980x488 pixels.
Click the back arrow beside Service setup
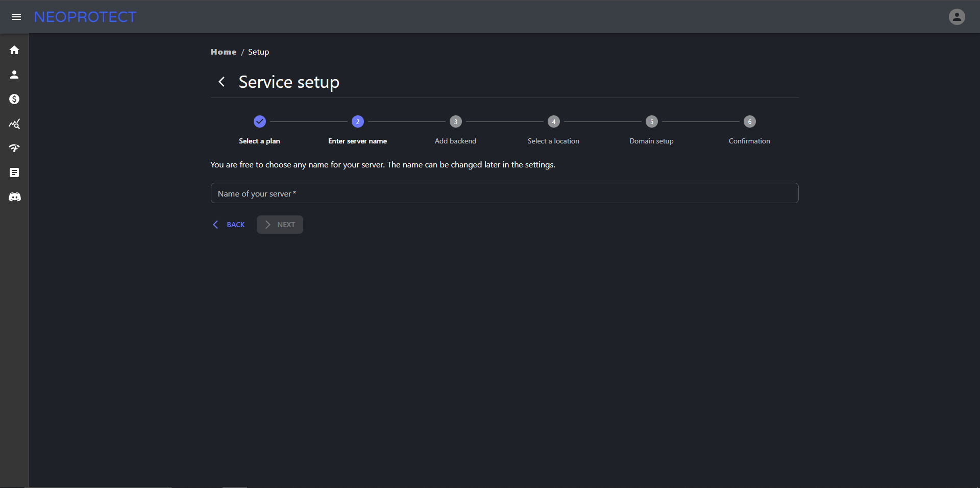click(x=222, y=82)
